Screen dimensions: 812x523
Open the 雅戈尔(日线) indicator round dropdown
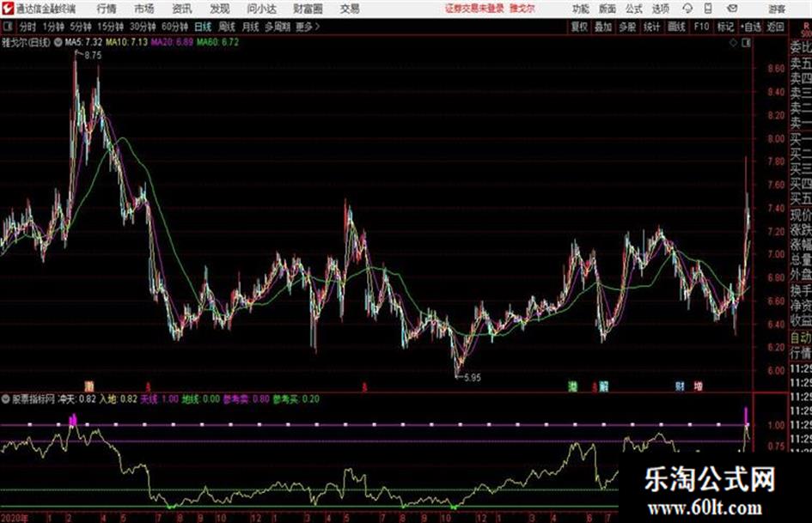point(58,42)
